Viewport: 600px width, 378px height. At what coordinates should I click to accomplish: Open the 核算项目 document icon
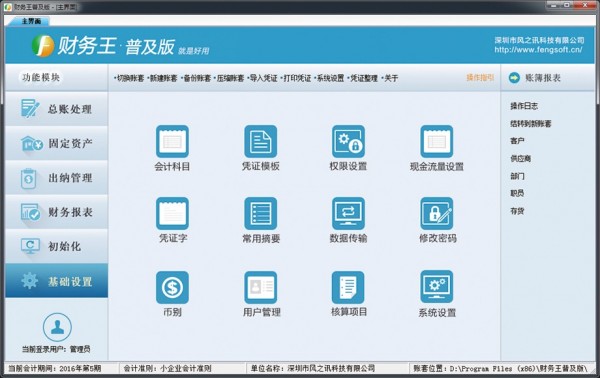tap(348, 287)
